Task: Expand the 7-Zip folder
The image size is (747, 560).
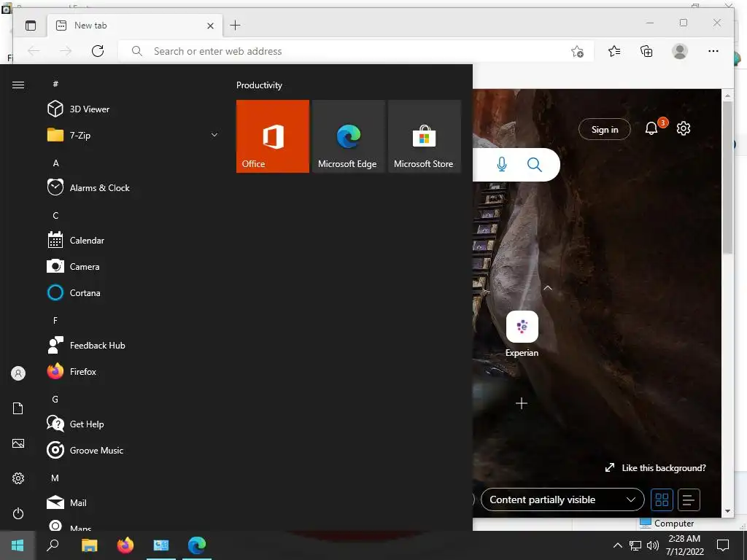Action: coord(133,135)
